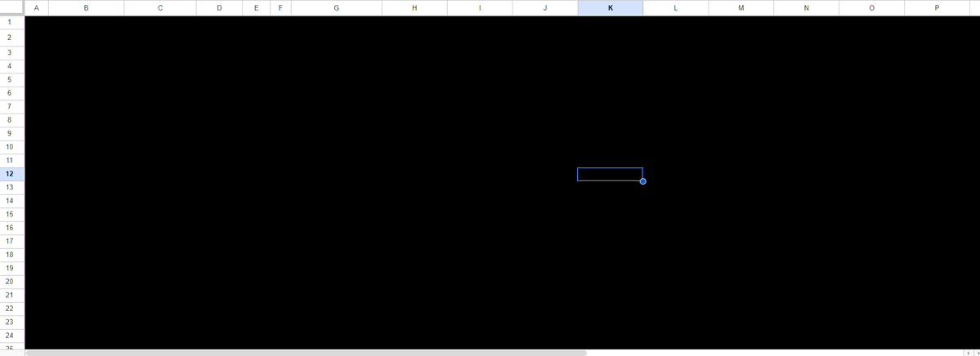
Task: Select column G header
Action: 337,7
